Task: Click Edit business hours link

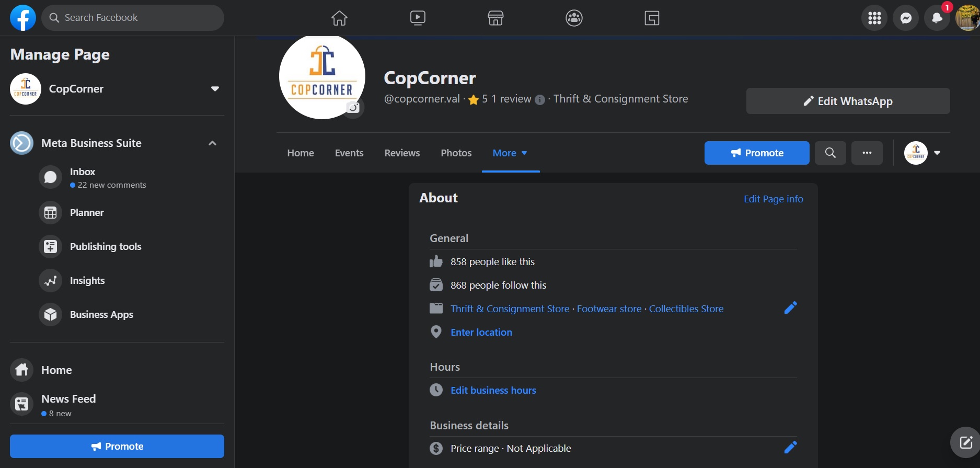Action: coord(493,391)
